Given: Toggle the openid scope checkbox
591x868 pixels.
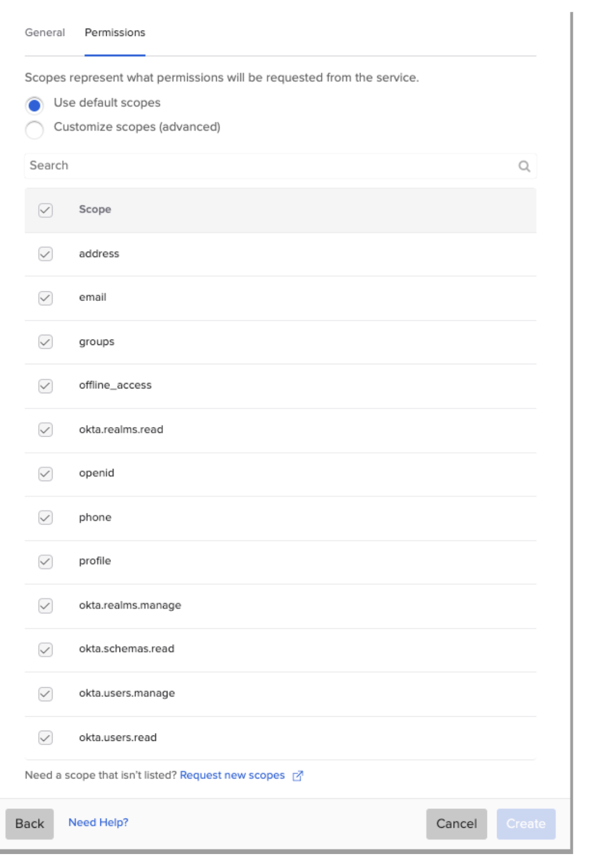Looking at the screenshot, I should coord(46,474).
